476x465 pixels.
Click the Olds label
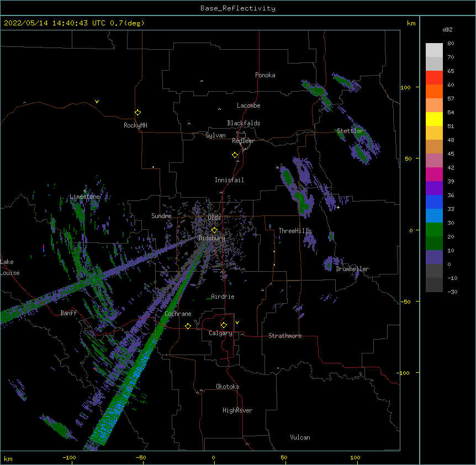[x=214, y=218]
